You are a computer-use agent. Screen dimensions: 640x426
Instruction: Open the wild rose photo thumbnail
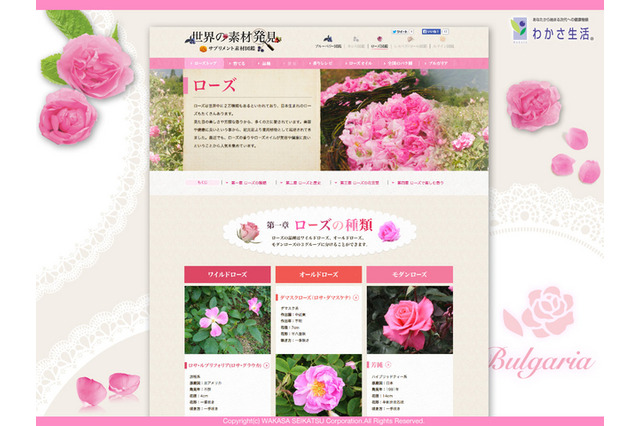pos(227,320)
